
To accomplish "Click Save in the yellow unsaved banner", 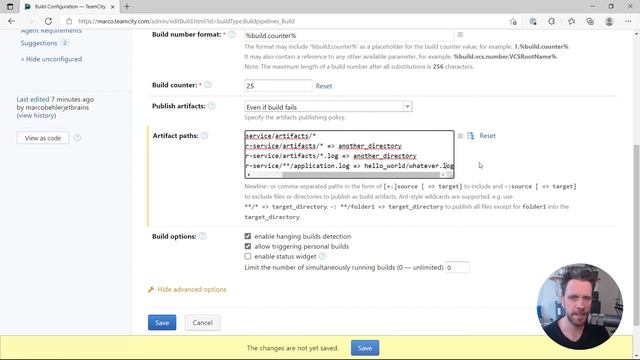I will click(365, 348).
